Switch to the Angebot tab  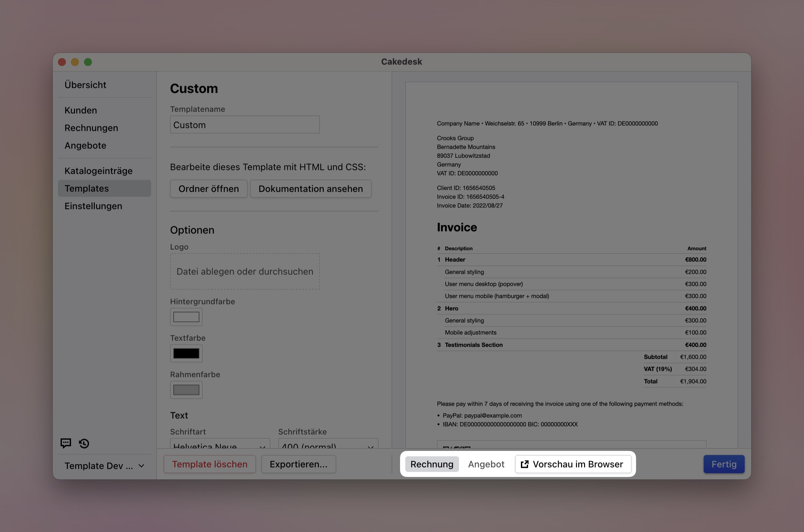486,464
